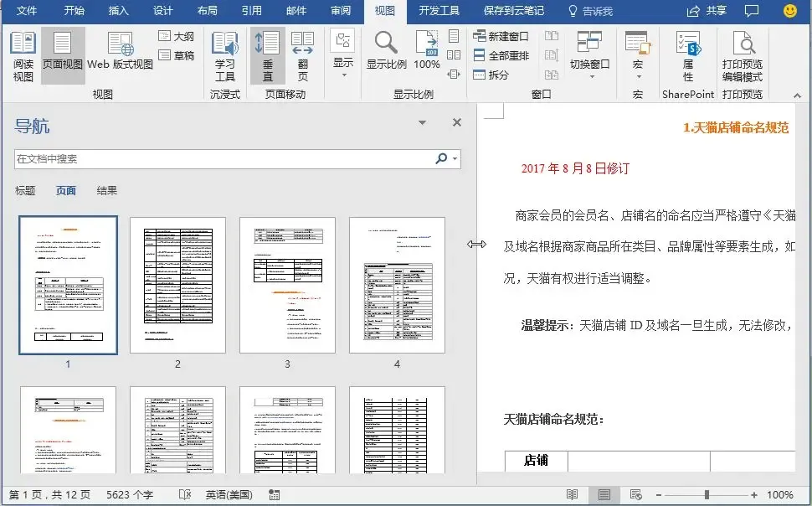
Task: Switch to Read Mode view (阅读视图)
Action: coord(23,56)
